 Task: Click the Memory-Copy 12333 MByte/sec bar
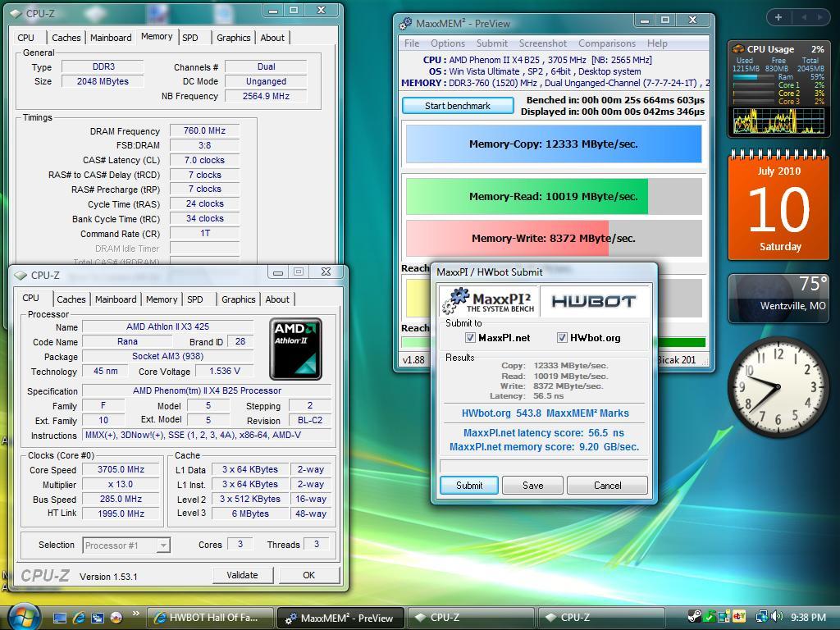(x=554, y=144)
